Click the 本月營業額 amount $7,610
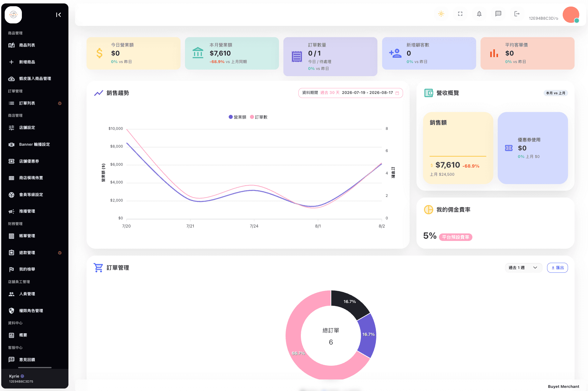 coord(220,53)
